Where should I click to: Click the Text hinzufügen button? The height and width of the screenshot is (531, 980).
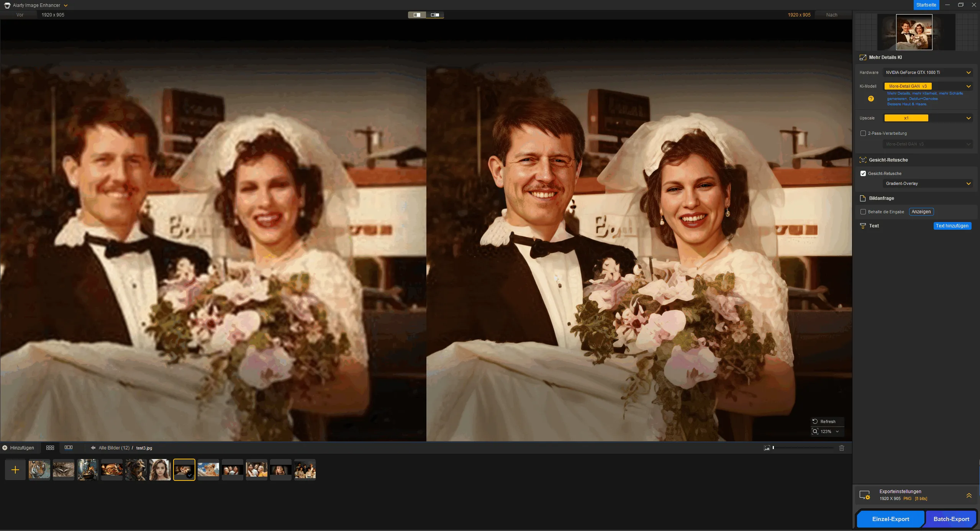coord(952,226)
